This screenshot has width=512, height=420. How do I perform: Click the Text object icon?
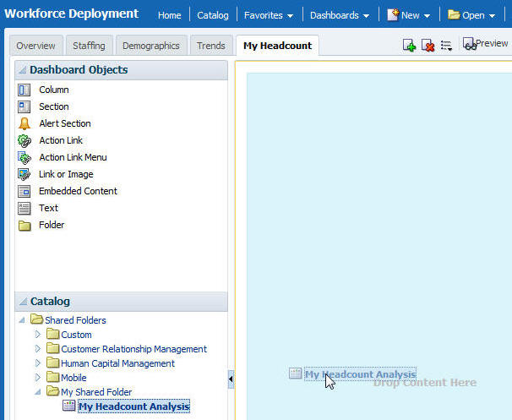click(x=25, y=209)
